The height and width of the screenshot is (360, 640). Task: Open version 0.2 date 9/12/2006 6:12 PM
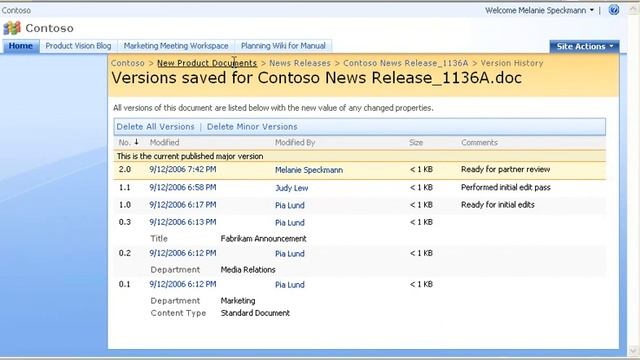[183, 253]
